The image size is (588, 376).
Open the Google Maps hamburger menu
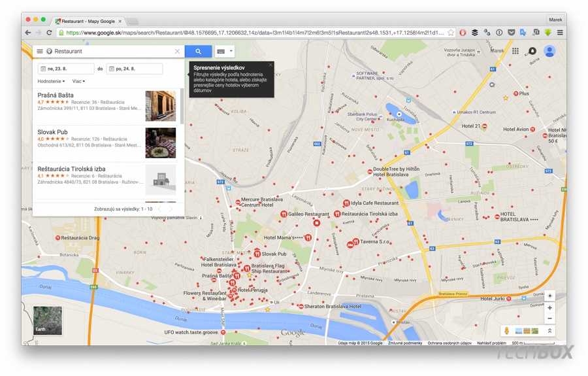tap(40, 52)
